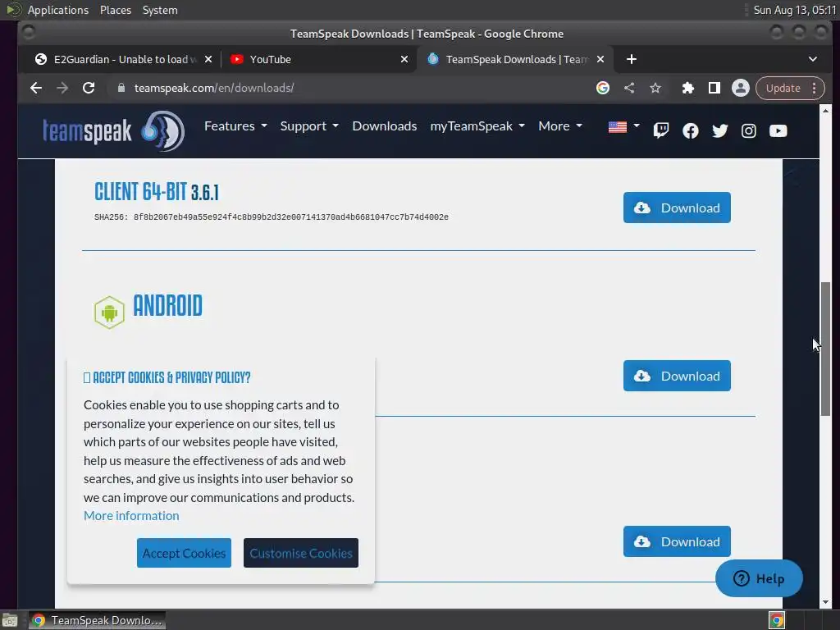Click TeamSpeak Downloads taskbar entry
The image size is (840, 630).
97,620
